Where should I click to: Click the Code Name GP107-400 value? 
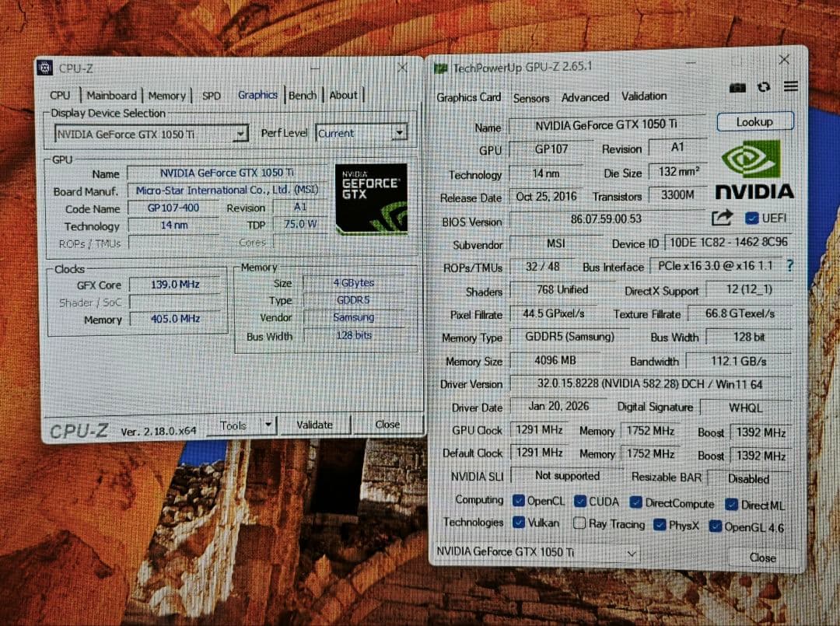click(173, 208)
